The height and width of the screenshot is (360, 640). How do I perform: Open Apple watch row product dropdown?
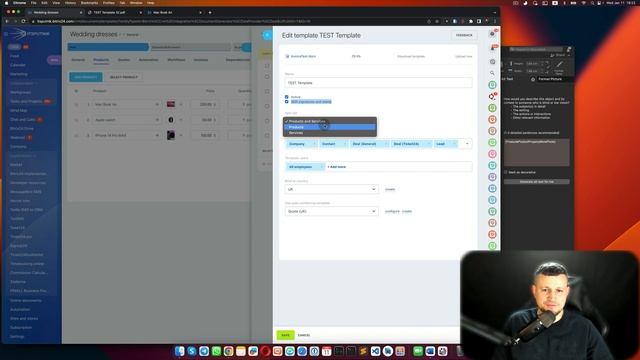tap(157, 120)
